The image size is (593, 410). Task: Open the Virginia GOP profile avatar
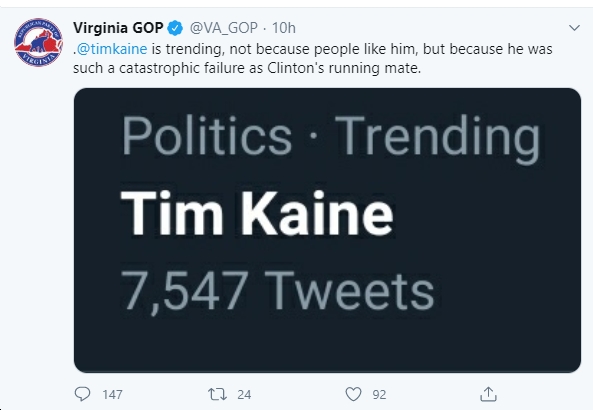[x=38, y=42]
